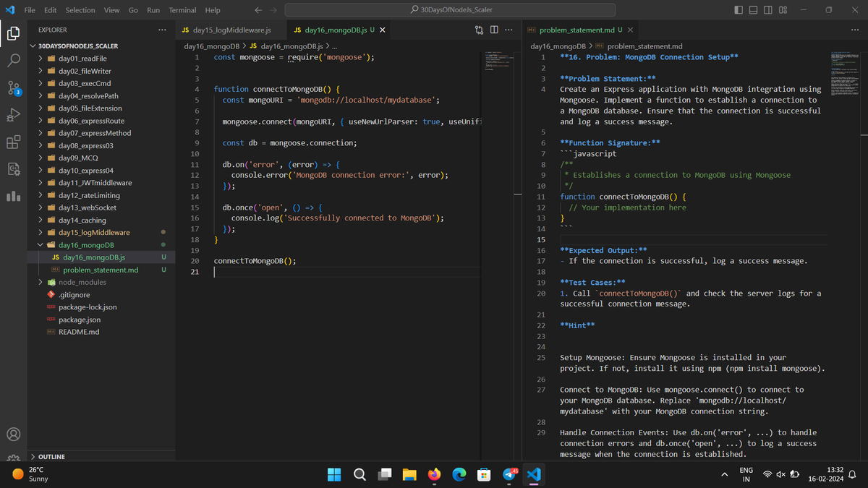Open File Explorer from the taskbar
868x488 pixels.
pyautogui.click(x=409, y=474)
